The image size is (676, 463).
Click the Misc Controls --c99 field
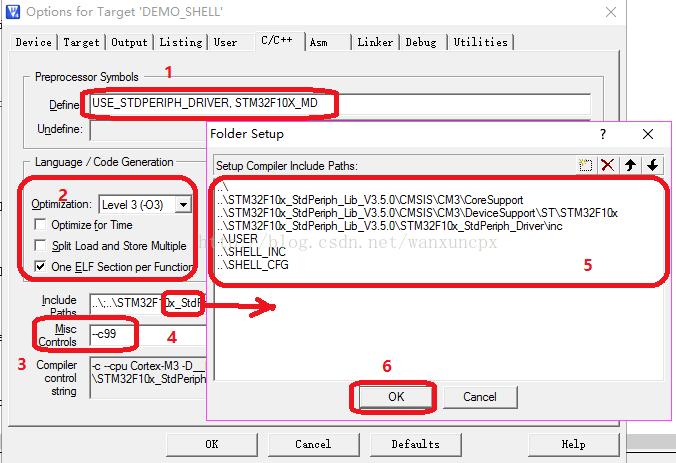[x=147, y=334]
